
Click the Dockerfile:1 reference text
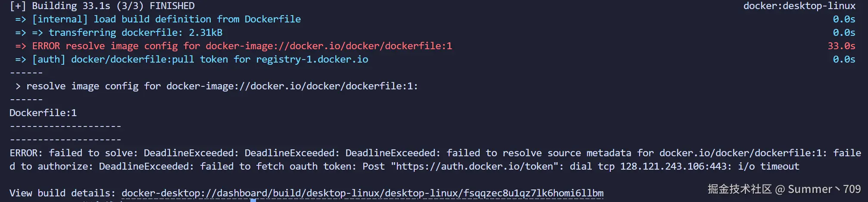(43, 113)
